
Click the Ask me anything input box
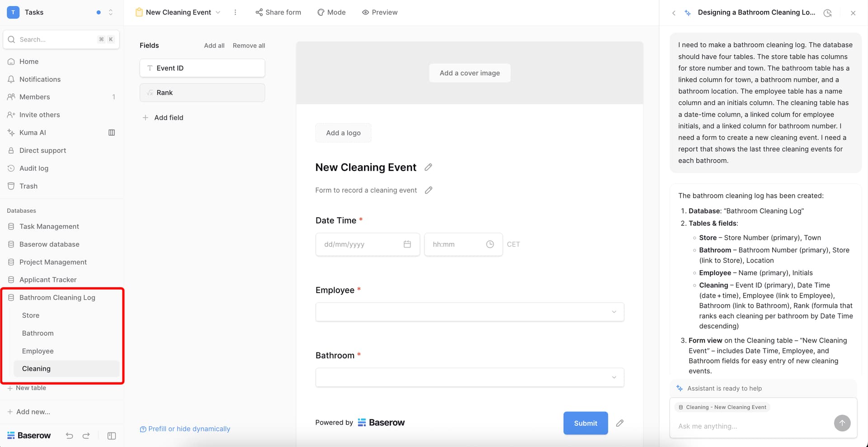pos(750,426)
